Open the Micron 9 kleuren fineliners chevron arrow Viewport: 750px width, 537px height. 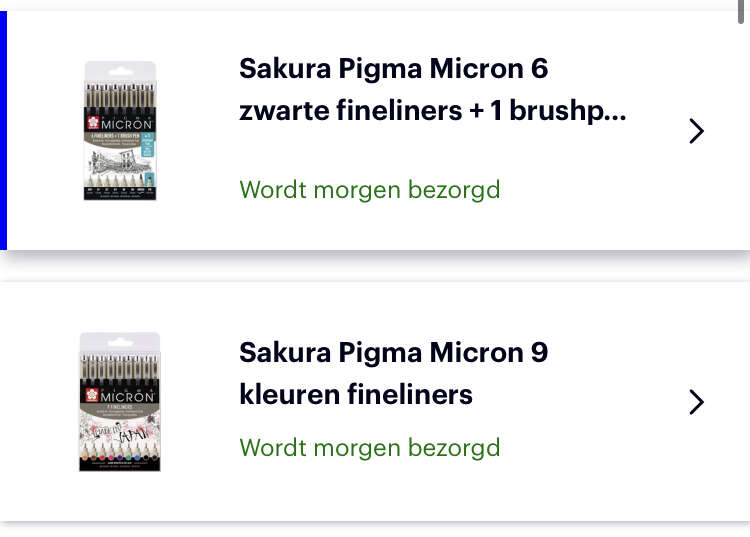[696, 402]
